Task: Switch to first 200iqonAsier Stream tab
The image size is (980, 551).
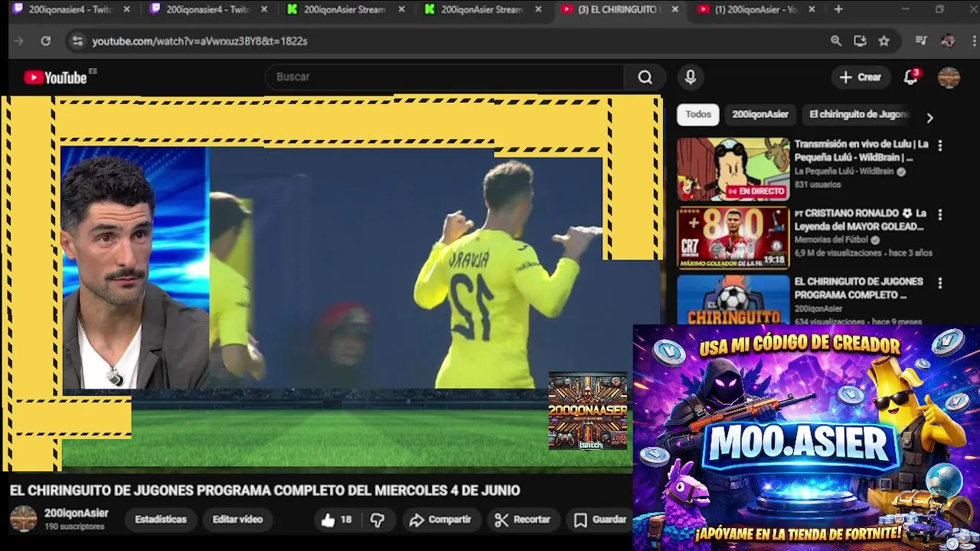Action: [x=345, y=9]
